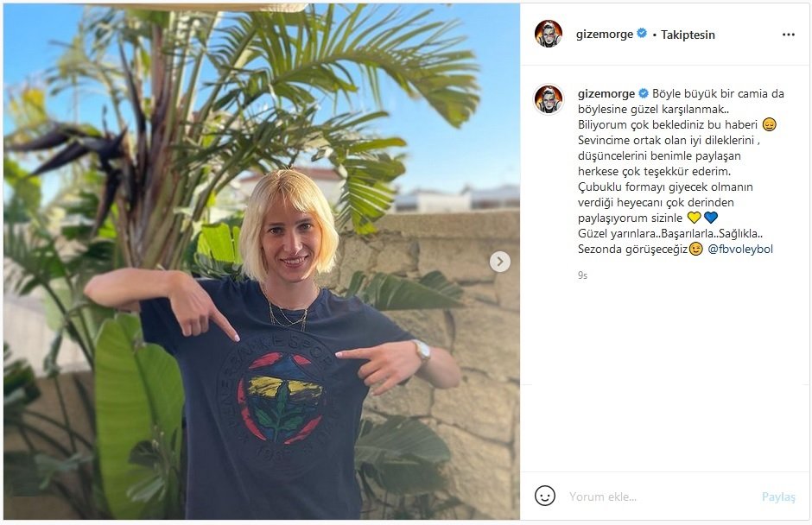Click the winking emoji before @fbvoleybol
Viewport: 812px width, 525px height.
pos(696,249)
